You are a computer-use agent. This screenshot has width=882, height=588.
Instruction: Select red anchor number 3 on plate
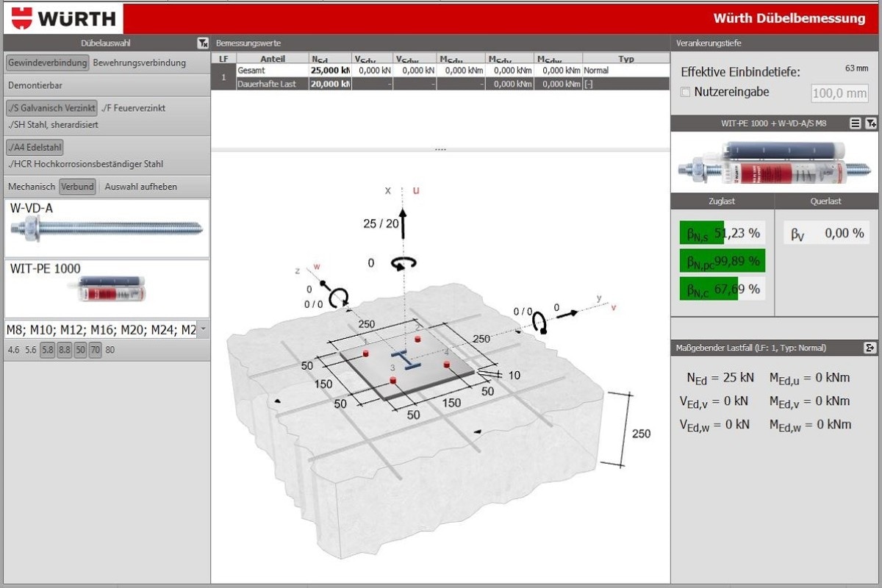(392, 380)
